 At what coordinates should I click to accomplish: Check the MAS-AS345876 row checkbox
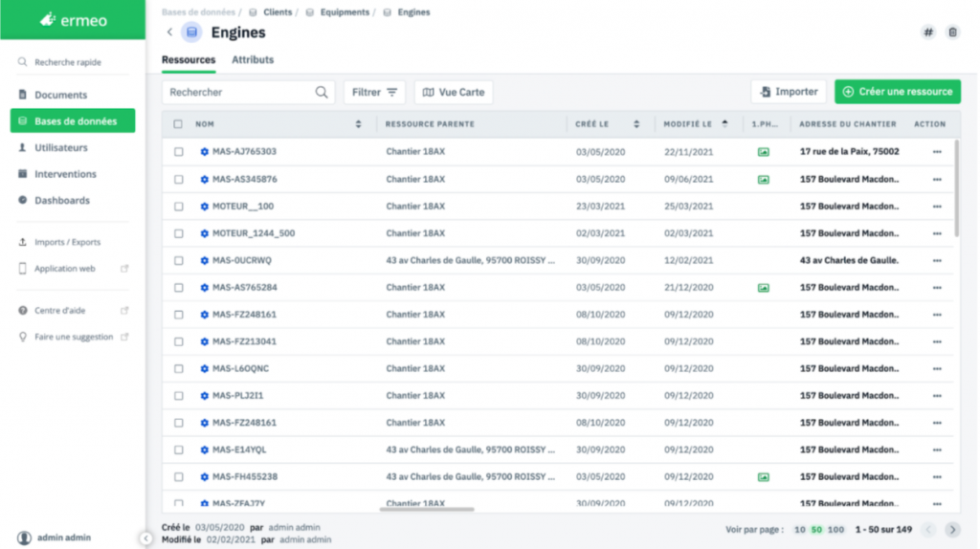coord(179,179)
